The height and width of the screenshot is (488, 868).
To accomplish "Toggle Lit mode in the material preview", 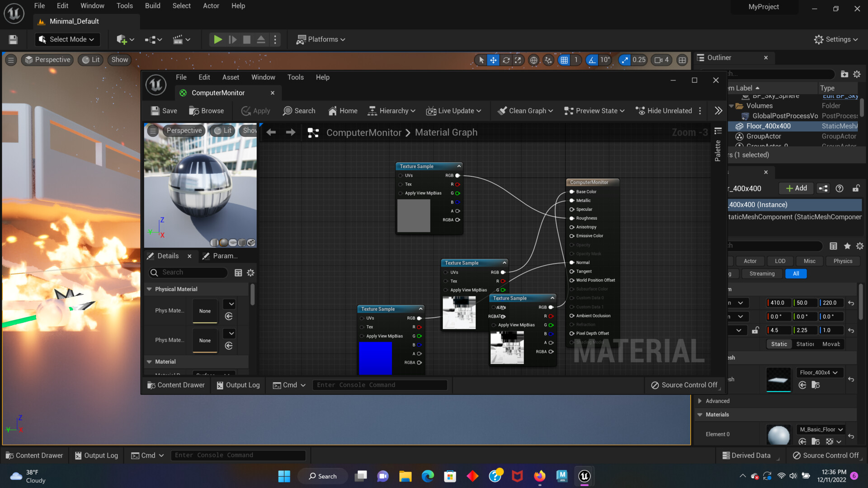I will tap(222, 131).
